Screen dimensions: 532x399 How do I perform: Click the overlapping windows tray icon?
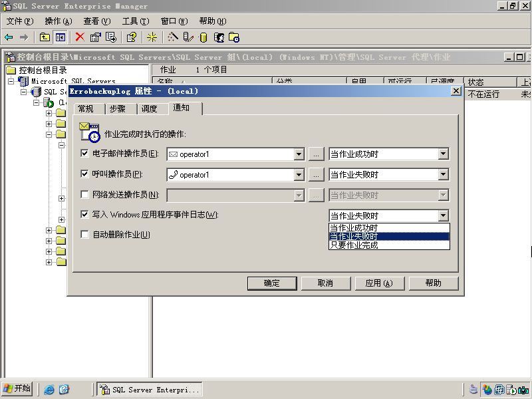point(499,390)
